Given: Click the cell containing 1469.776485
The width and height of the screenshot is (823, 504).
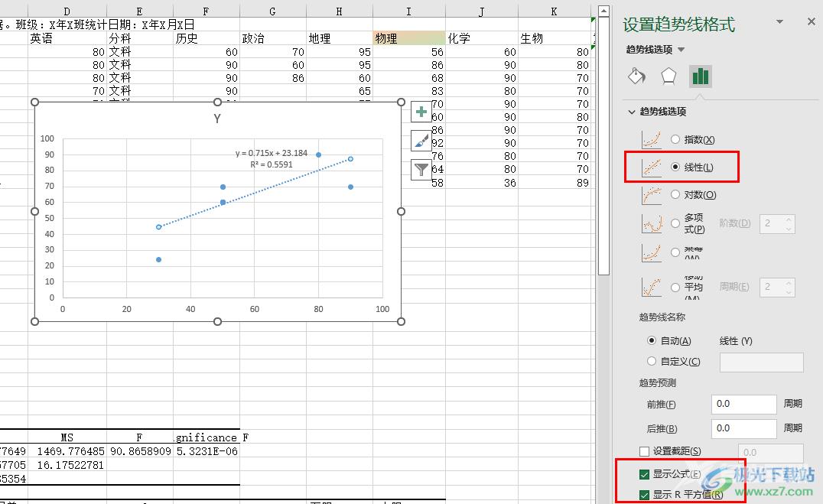Looking at the screenshot, I should click(67, 451).
